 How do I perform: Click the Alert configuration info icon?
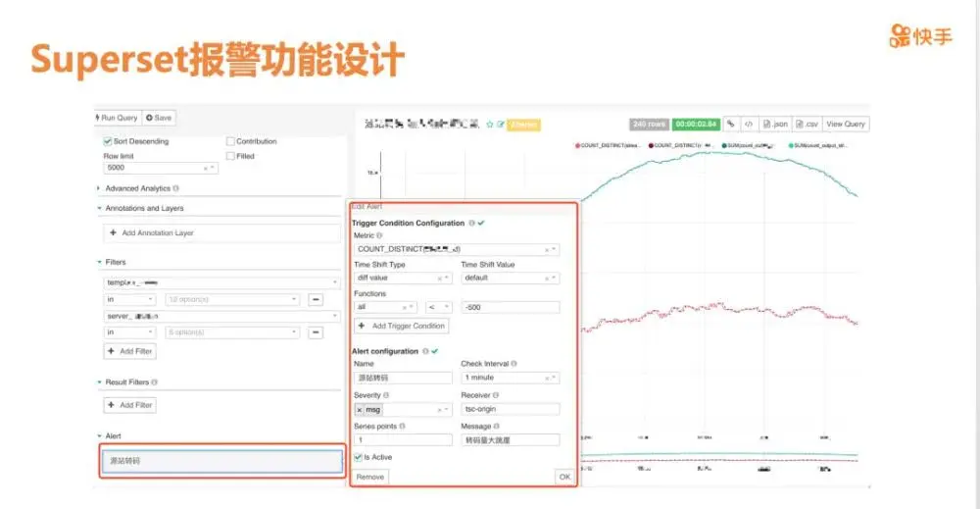pyautogui.click(x=425, y=351)
